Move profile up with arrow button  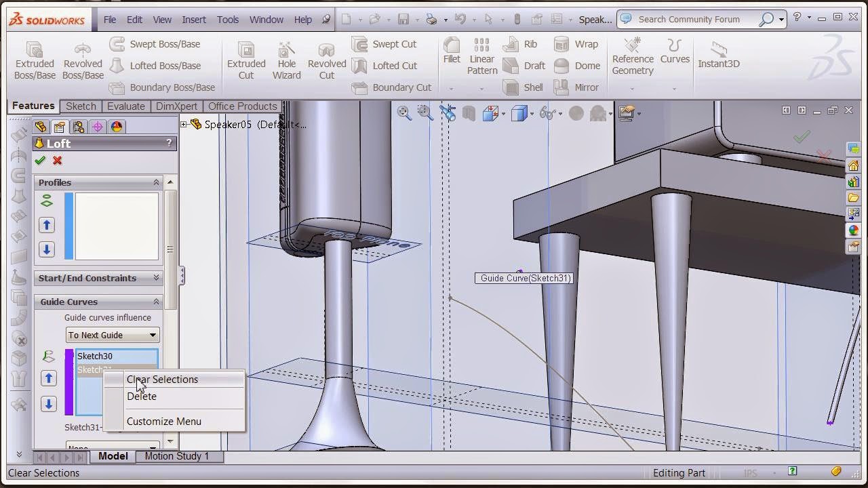click(x=47, y=225)
